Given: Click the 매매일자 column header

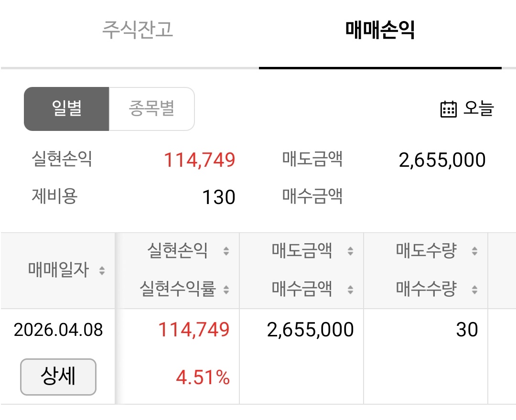Looking at the screenshot, I should coord(58,271).
